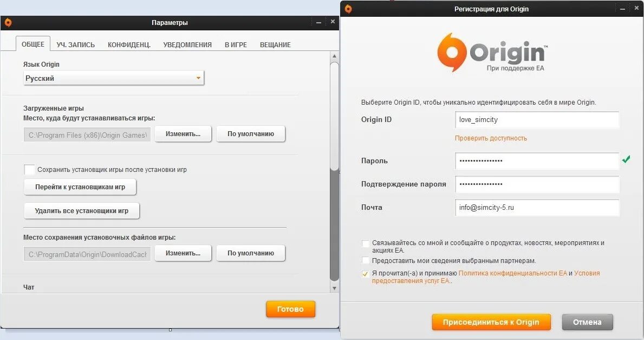Click По умолчанию for game install location

click(251, 134)
